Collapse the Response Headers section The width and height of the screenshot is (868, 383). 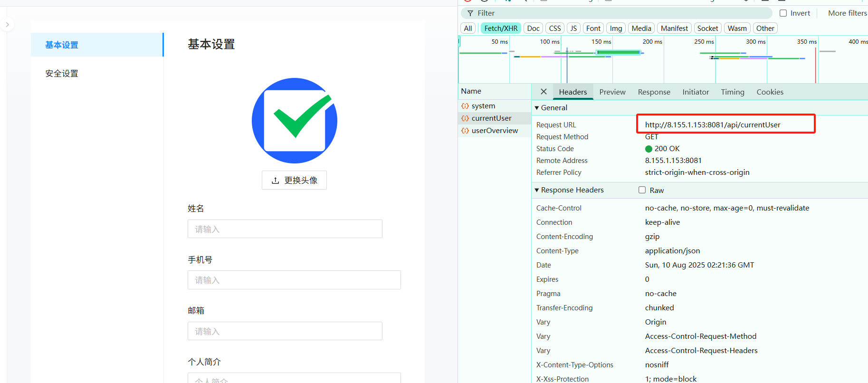pyautogui.click(x=537, y=190)
